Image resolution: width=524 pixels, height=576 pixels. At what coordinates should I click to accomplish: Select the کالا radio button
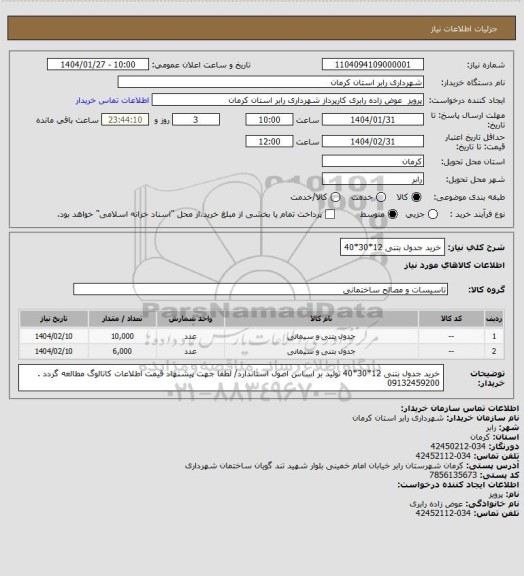[x=416, y=197]
